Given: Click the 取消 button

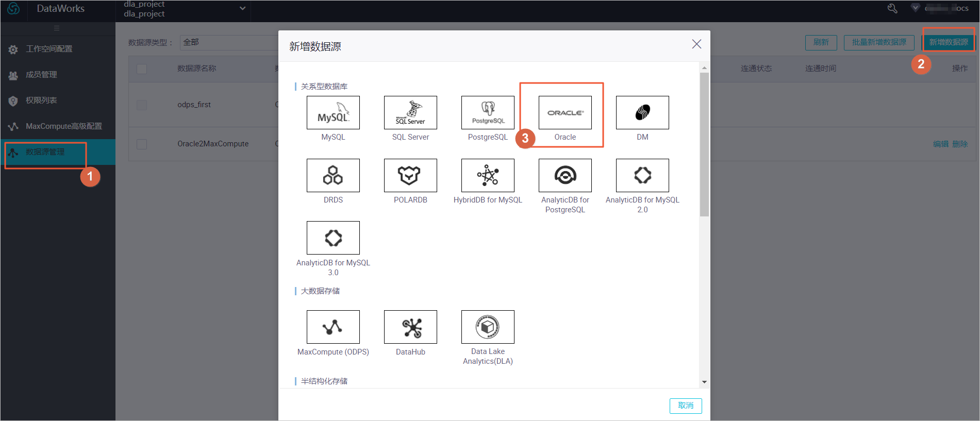Looking at the screenshot, I should [686, 406].
